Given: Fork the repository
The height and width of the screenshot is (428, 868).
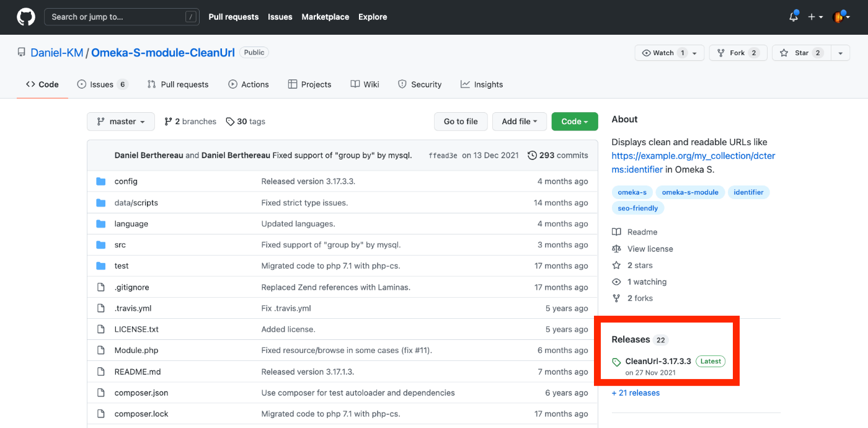Looking at the screenshot, I should tap(738, 53).
